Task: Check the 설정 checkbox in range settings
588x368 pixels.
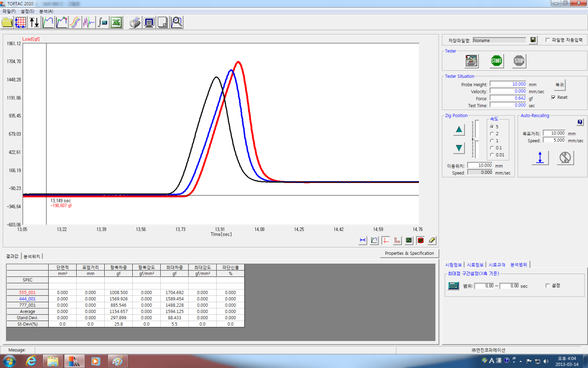Action: tap(548, 286)
